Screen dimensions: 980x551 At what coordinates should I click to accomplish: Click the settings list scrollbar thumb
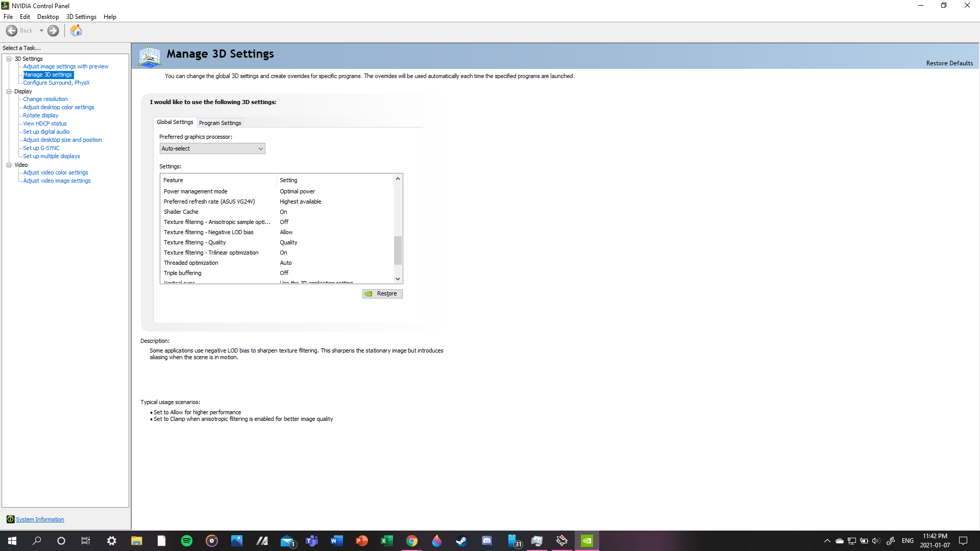click(x=398, y=251)
